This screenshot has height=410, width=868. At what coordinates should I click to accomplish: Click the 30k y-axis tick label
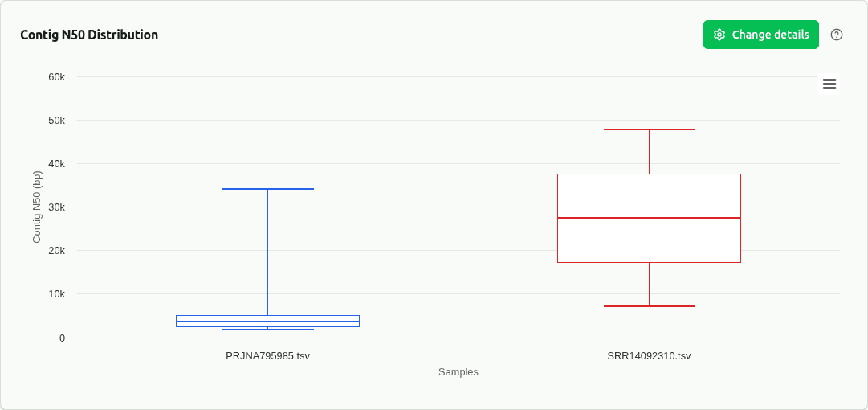click(x=56, y=207)
